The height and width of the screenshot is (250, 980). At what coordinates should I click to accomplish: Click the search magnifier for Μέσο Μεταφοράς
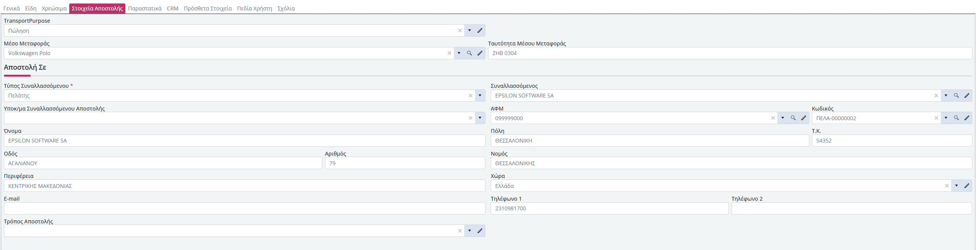[x=469, y=53]
